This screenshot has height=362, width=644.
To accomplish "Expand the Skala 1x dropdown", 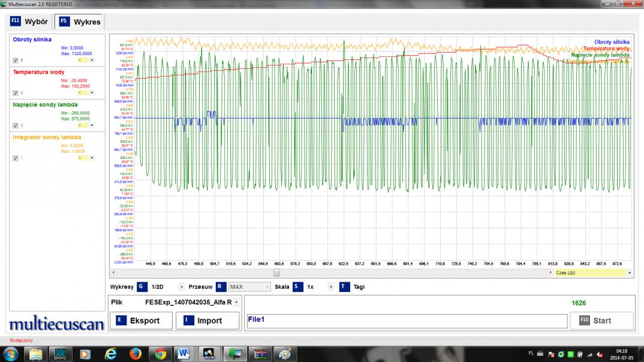I will coord(330,286).
